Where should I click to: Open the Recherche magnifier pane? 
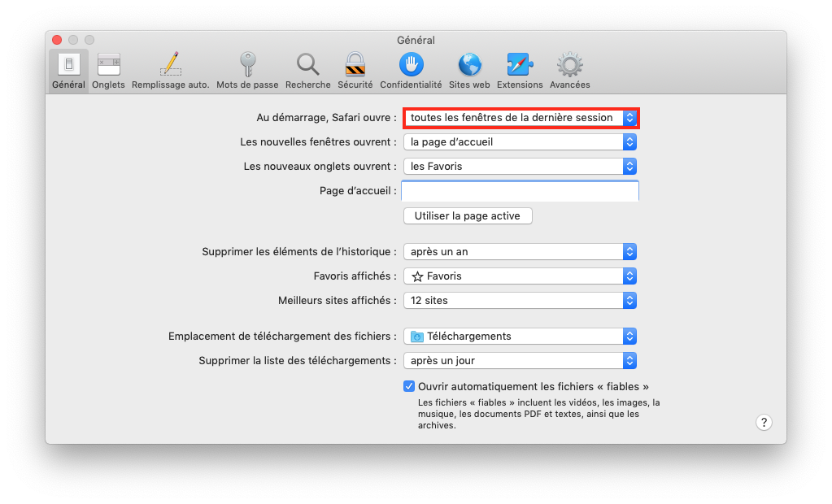pyautogui.click(x=307, y=71)
